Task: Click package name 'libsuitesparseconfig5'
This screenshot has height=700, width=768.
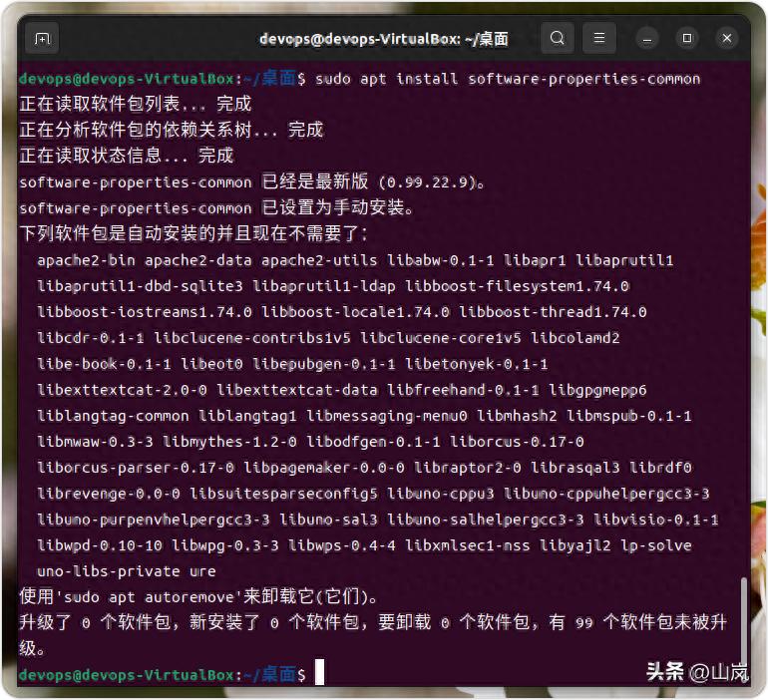Action: point(283,494)
